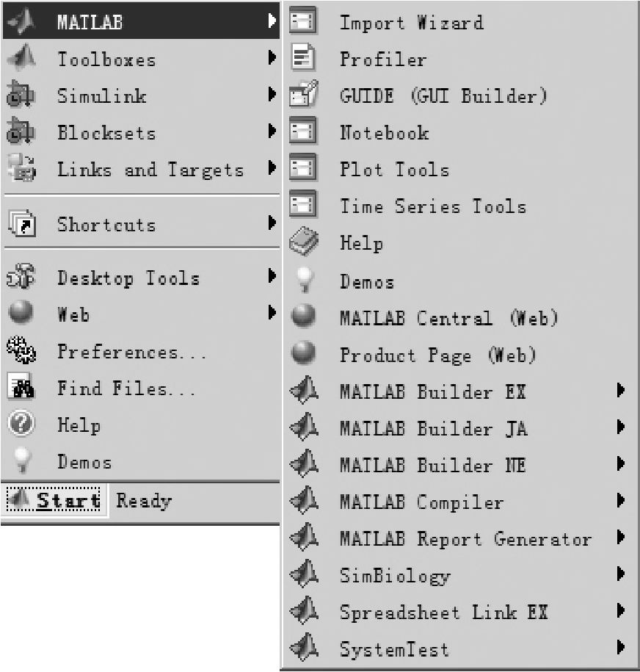This screenshot has width=640, height=672.
Task: Open Product Page (Web) link
Action: point(438,355)
